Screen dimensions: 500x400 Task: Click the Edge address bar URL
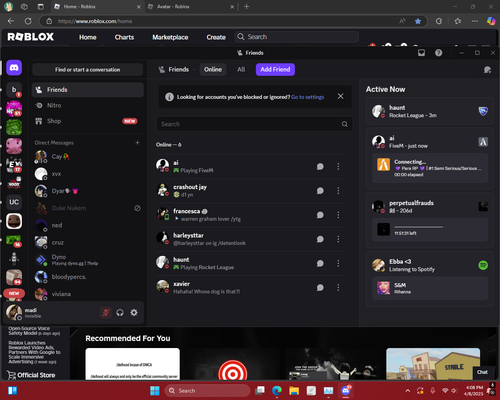(95, 21)
